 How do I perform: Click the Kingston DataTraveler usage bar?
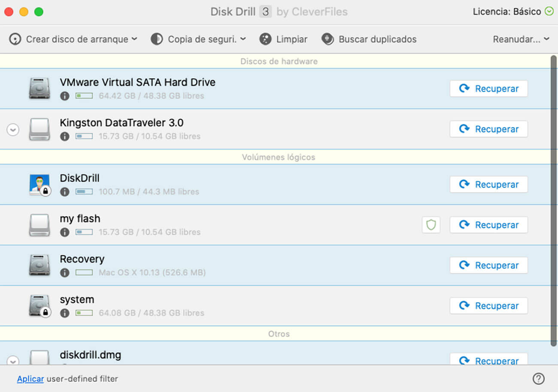tap(84, 136)
